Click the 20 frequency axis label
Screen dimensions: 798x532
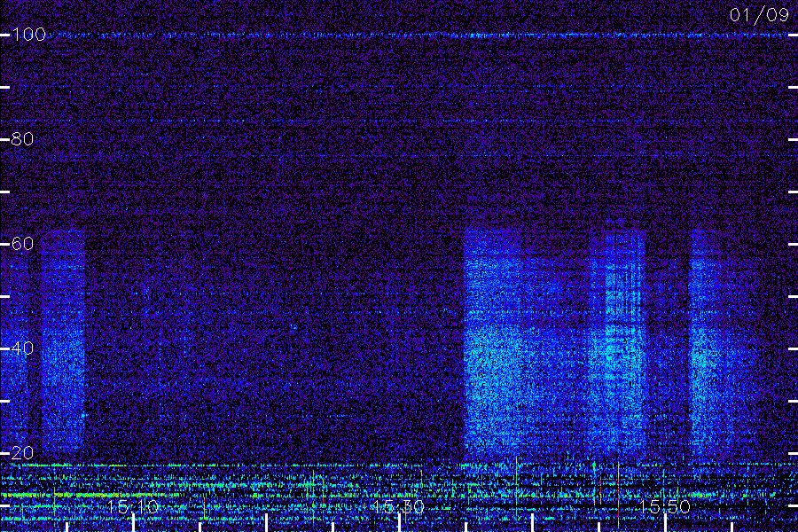click(22, 452)
